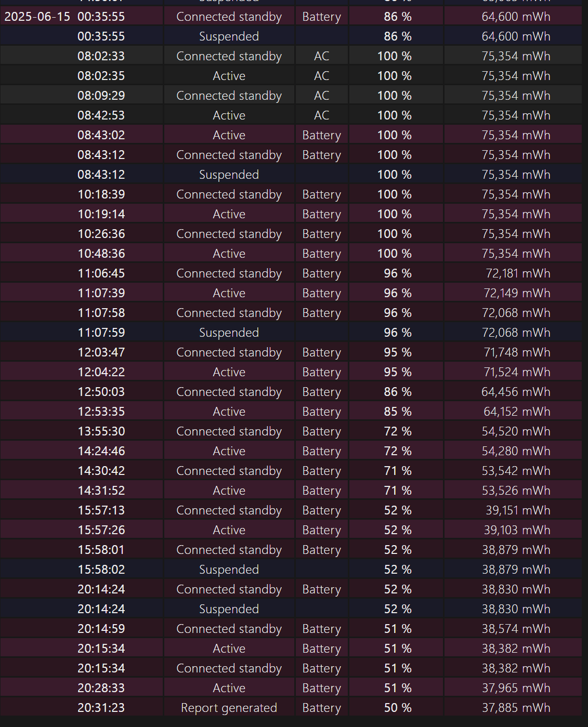588x727 pixels.
Task: Click the 12:04:22 timestamp cell
Action: pos(101,372)
